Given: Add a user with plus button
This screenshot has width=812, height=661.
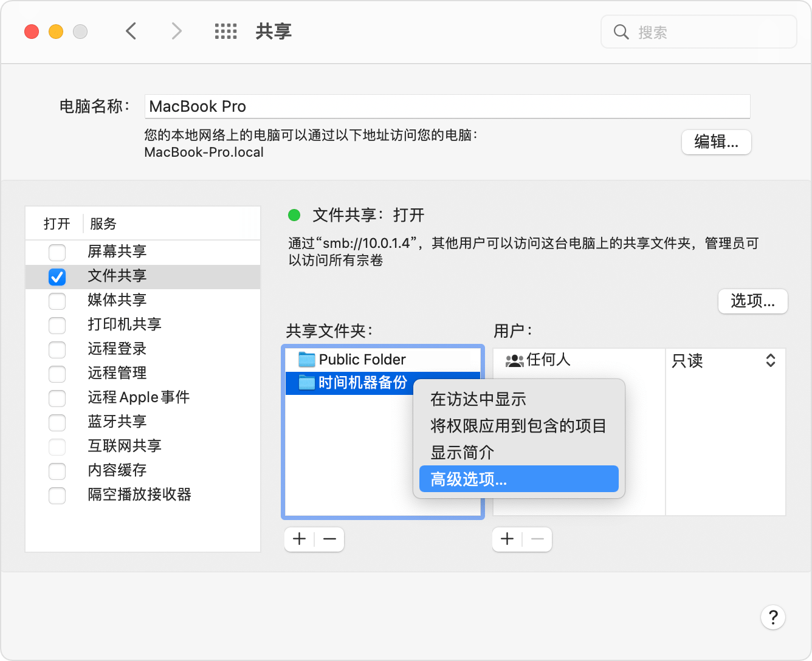Looking at the screenshot, I should (x=507, y=539).
